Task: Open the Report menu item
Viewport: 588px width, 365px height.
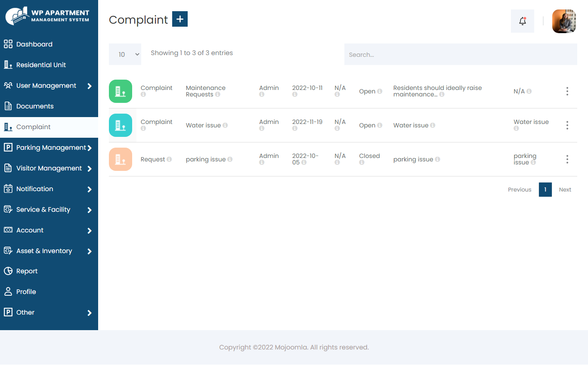Action: (x=49, y=271)
